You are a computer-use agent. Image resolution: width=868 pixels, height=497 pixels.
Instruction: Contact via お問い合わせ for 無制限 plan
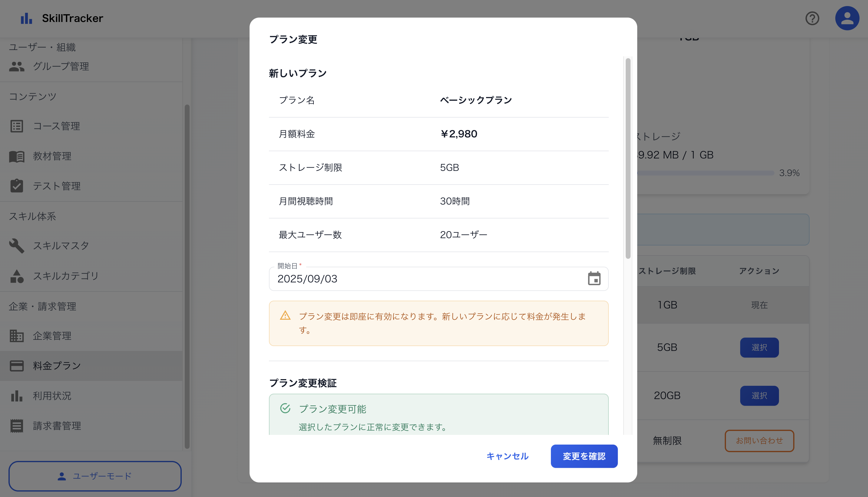(760, 441)
